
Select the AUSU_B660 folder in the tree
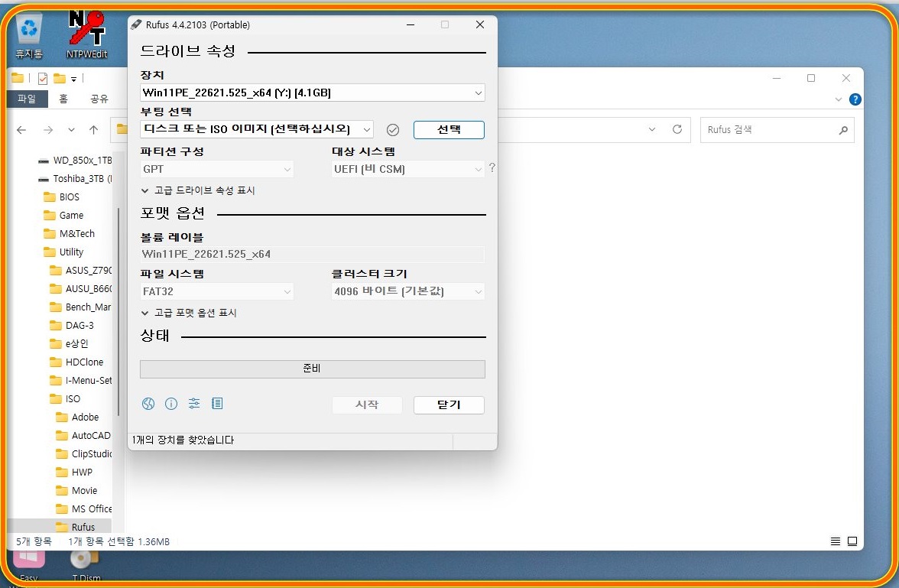click(x=81, y=288)
